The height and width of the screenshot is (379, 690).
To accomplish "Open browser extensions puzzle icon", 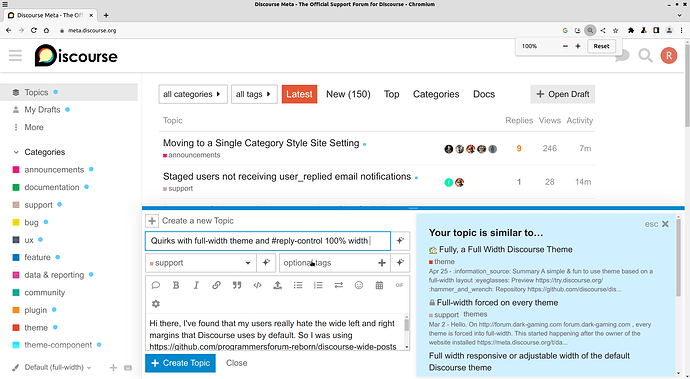I will 631,30.
